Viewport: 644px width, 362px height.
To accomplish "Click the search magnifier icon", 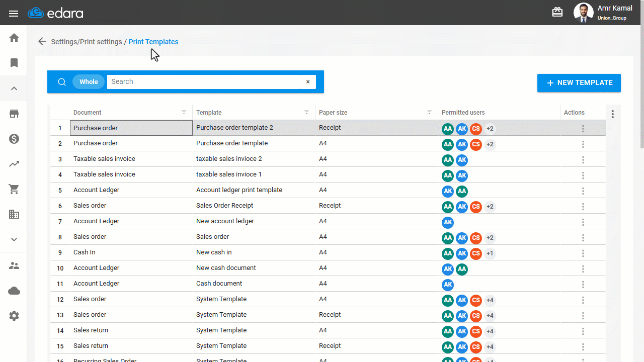I will coord(62,82).
